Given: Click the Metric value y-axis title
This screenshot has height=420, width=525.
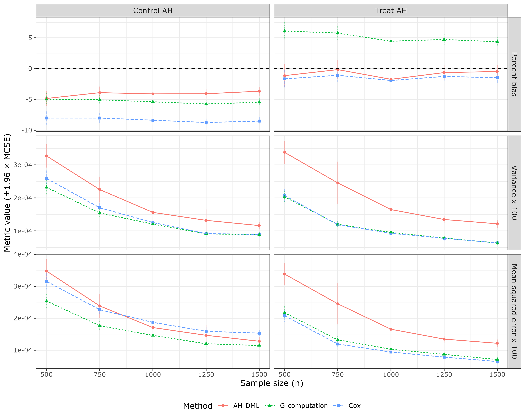Looking at the screenshot, I should click(7, 193).
